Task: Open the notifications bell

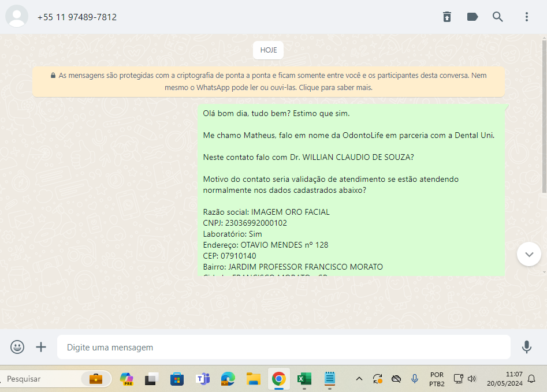Action: 531,379
